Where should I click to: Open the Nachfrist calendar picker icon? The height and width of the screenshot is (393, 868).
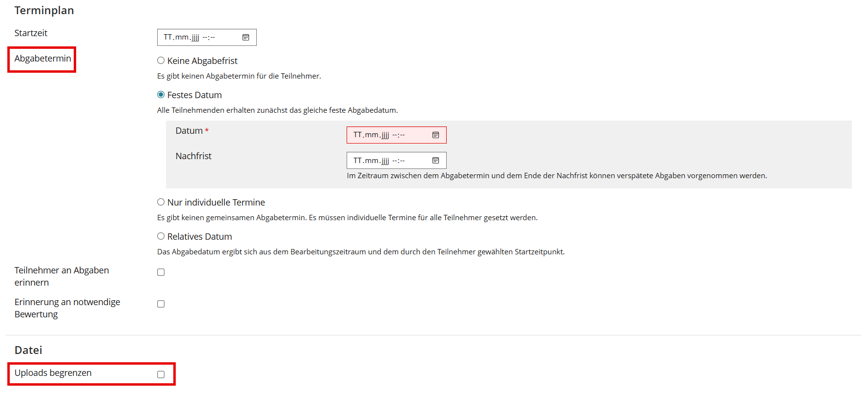[435, 161]
